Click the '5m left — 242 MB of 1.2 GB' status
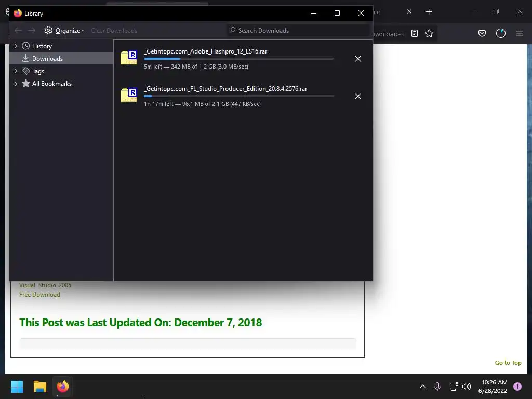 (x=196, y=66)
